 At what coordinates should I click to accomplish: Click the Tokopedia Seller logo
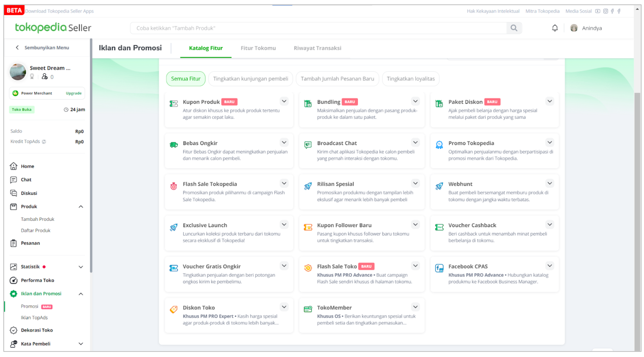click(x=53, y=28)
